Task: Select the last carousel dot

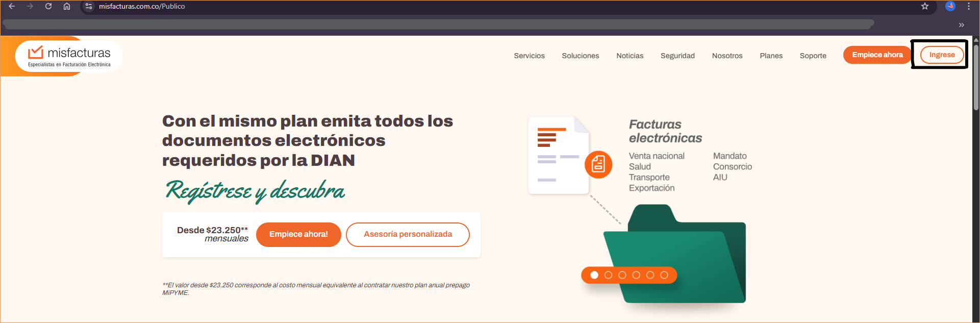Action: pyautogui.click(x=664, y=275)
